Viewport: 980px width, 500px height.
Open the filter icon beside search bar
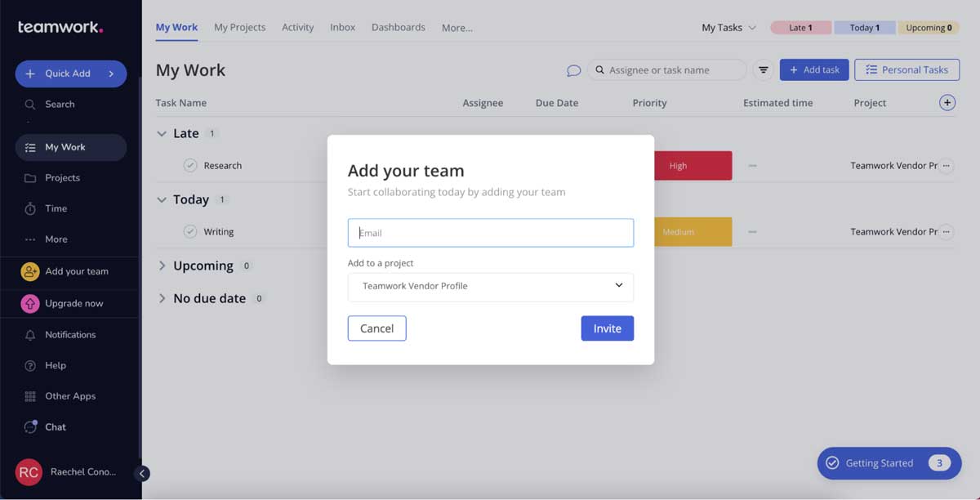(x=763, y=69)
